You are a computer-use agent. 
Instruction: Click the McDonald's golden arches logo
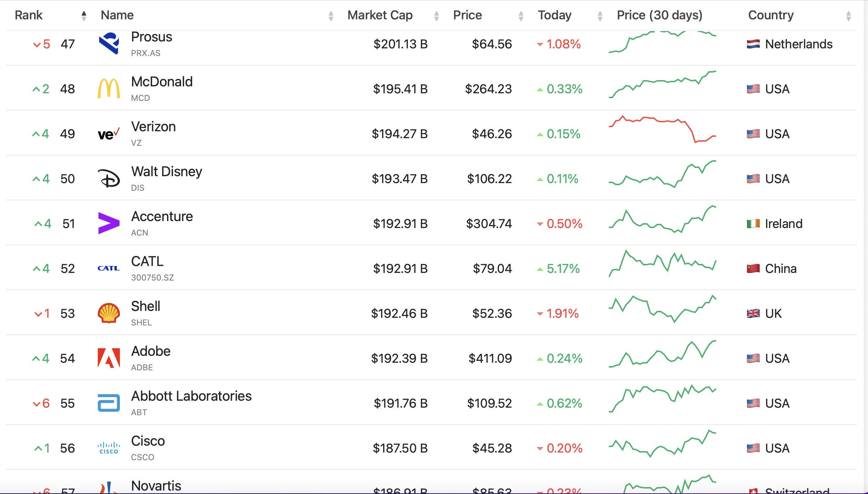[109, 88]
